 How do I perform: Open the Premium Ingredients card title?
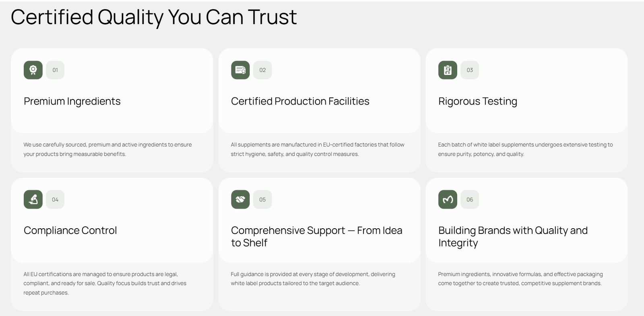click(x=72, y=101)
